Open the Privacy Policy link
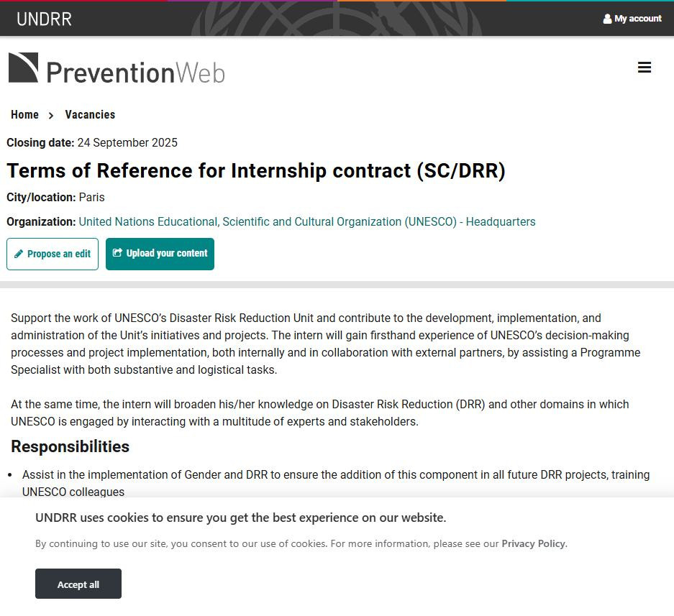Screen dimensions: 674x616 click(534, 543)
